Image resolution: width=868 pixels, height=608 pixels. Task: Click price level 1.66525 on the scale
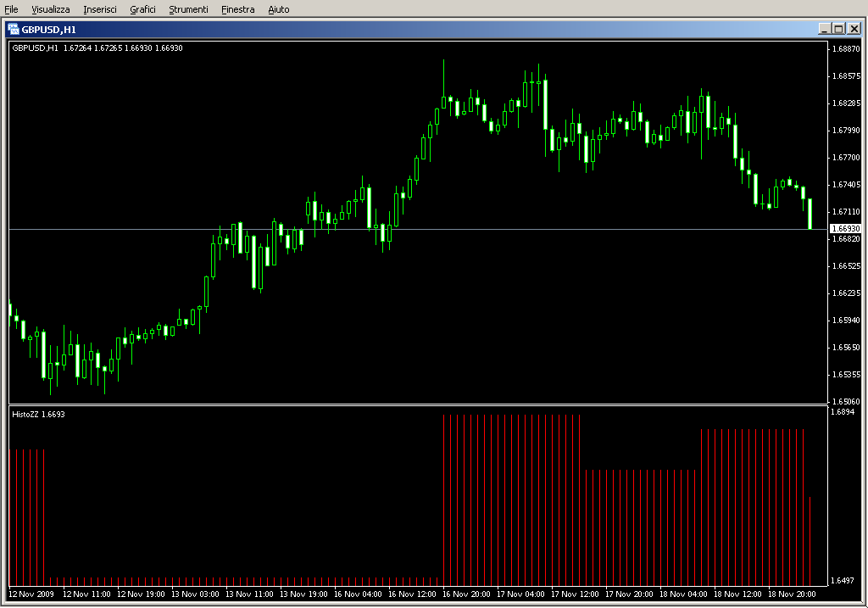(x=847, y=265)
